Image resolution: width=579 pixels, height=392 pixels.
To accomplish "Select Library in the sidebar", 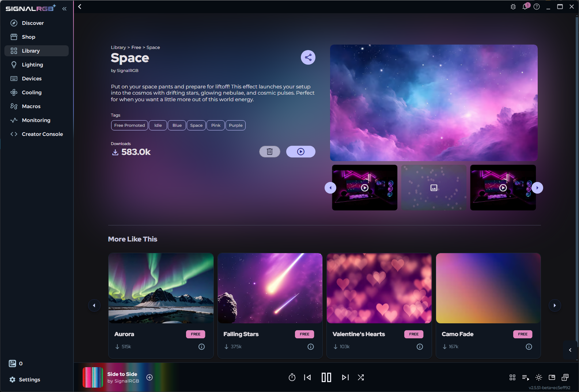I will 37,51.
